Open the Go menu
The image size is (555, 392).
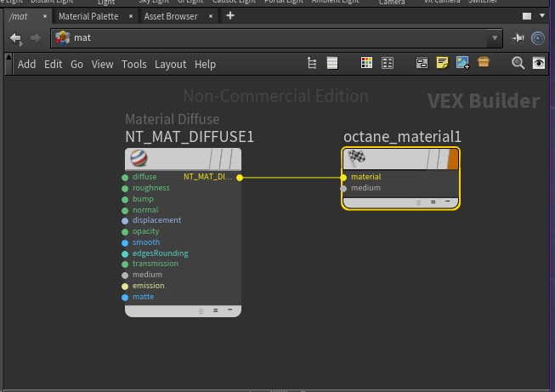(x=76, y=64)
